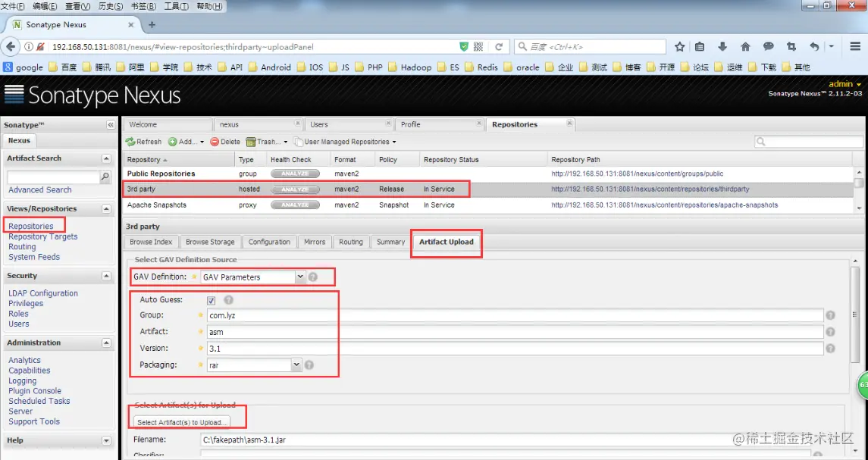Image resolution: width=868 pixels, height=460 pixels.
Task: Open the Routing tab in repository panel
Action: point(351,242)
